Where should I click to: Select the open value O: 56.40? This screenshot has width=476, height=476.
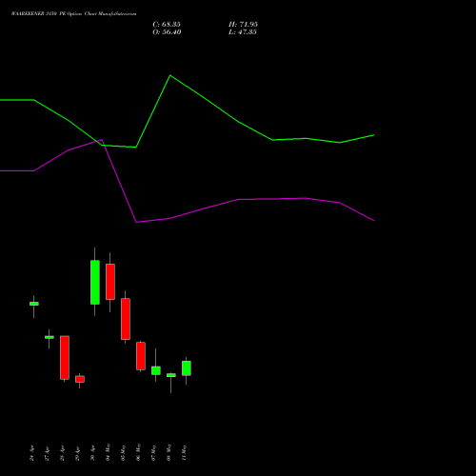point(167,32)
